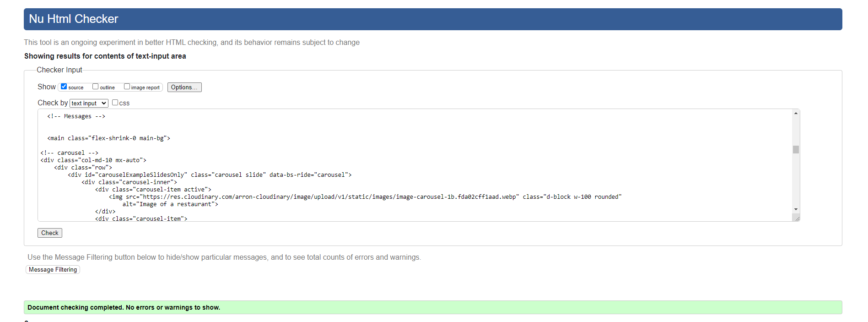Click the text area scroll-up arrow
This screenshot has width=868, height=322.
pyautogui.click(x=796, y=113)
